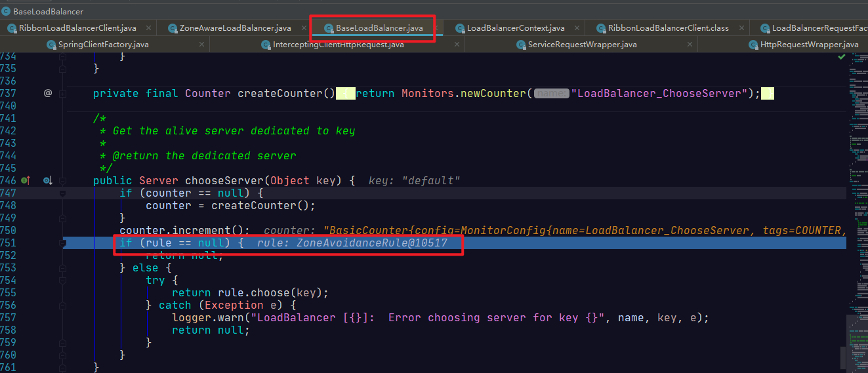
Task: Click the BaseLoadBalancer class icon in breadcrumb
Action: tap(6, 11)
